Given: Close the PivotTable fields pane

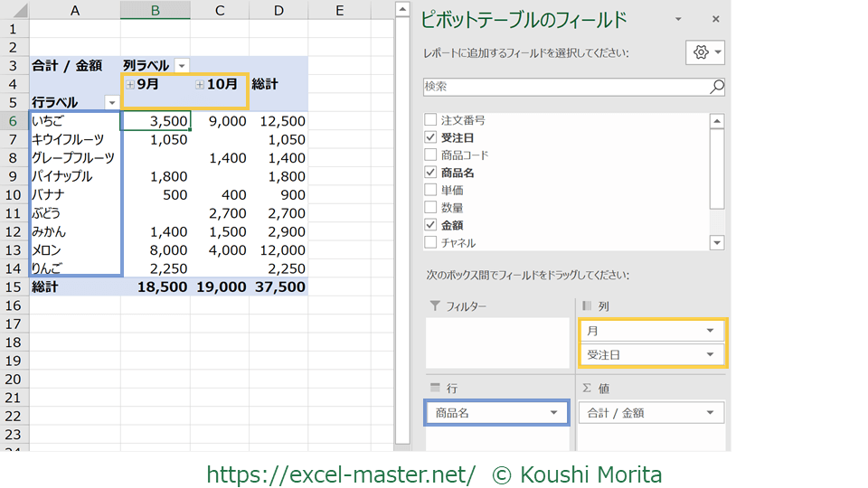Looking at the screenshot, I should pos(715,19).
